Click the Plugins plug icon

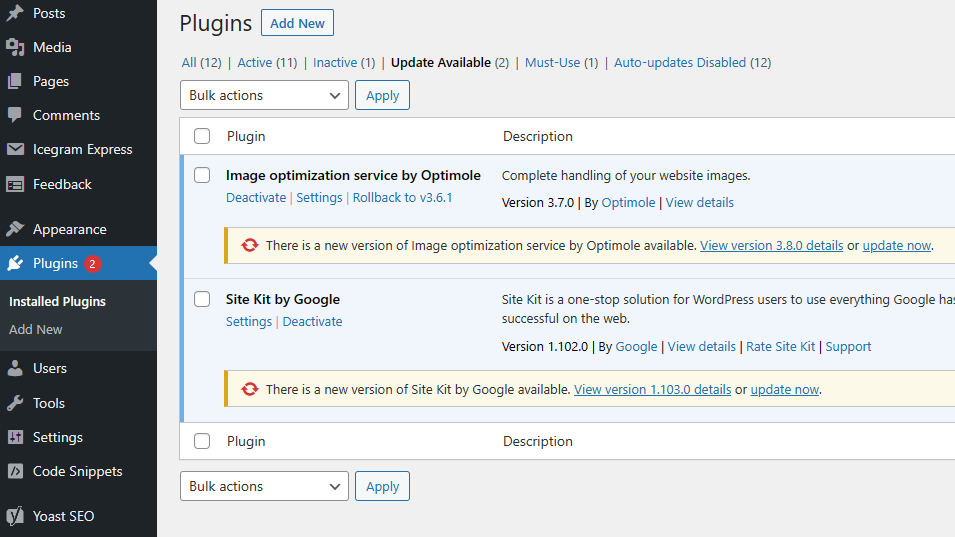[x=15, y=263]
